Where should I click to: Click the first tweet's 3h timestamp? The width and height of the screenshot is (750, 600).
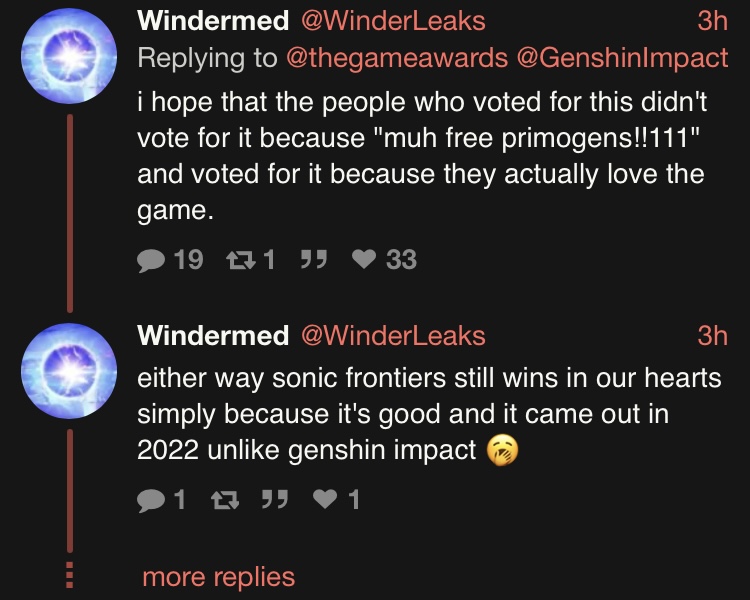click(x=713, y=21)
